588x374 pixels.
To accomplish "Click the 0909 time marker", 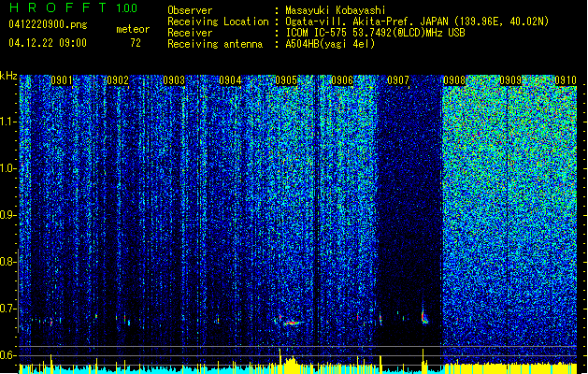I will [510, 80].
